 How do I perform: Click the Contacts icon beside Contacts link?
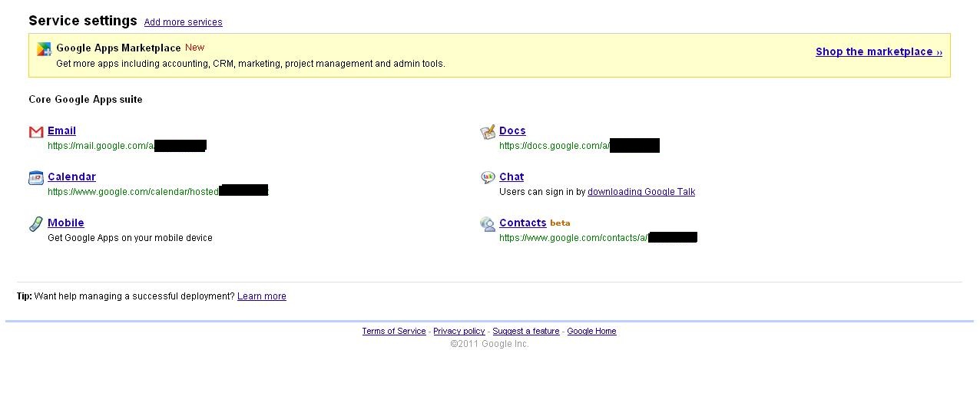pyautogui.click(x=488, y=224)
